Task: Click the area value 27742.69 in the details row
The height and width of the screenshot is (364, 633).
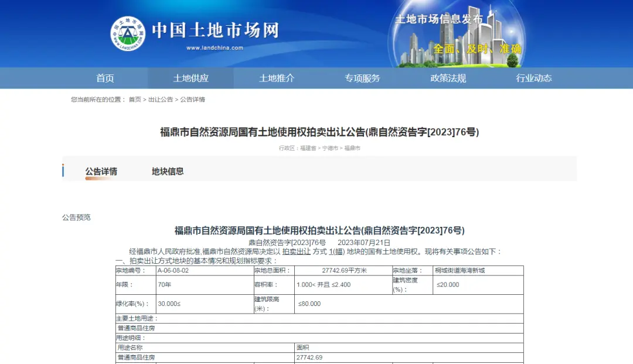Action: [x=309, y=358]
